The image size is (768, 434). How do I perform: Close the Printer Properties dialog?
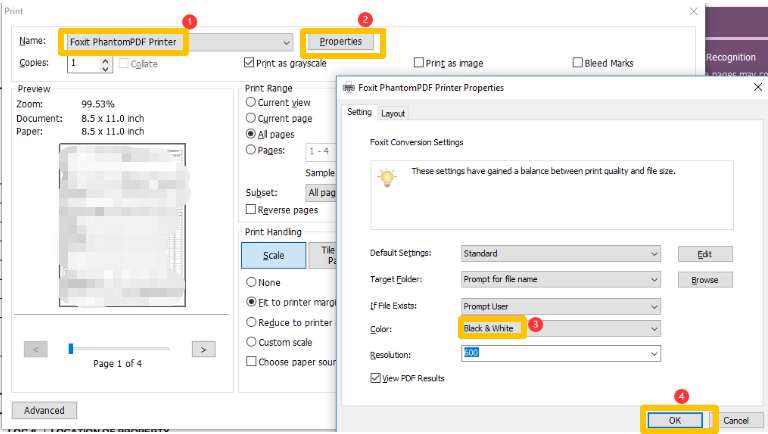coord(758,87)
